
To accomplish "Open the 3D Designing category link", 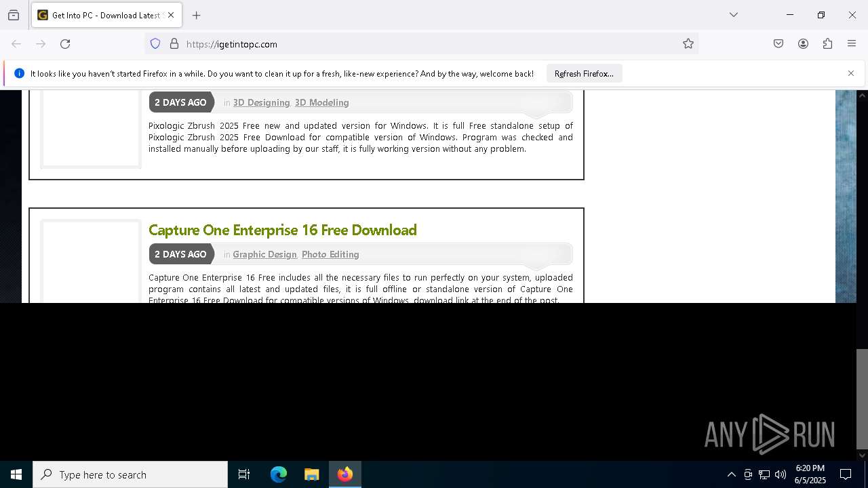I will 261,102.
